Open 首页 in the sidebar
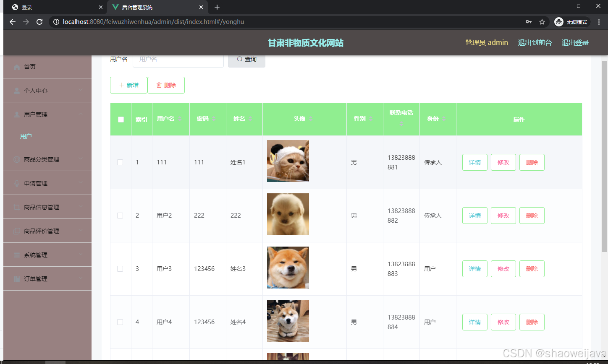 (47, 67)
